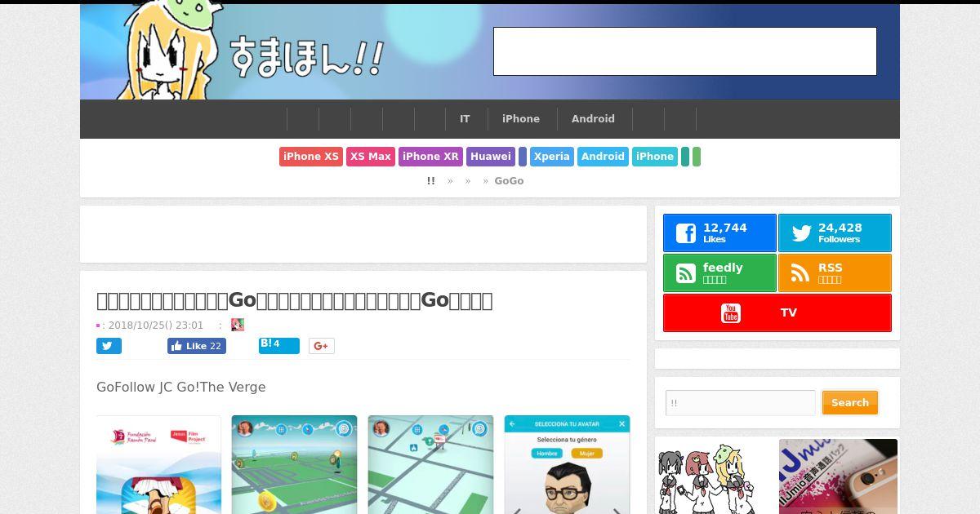Click the sidebar search input field
Screen dimensions: 980x514
(741, 403)
